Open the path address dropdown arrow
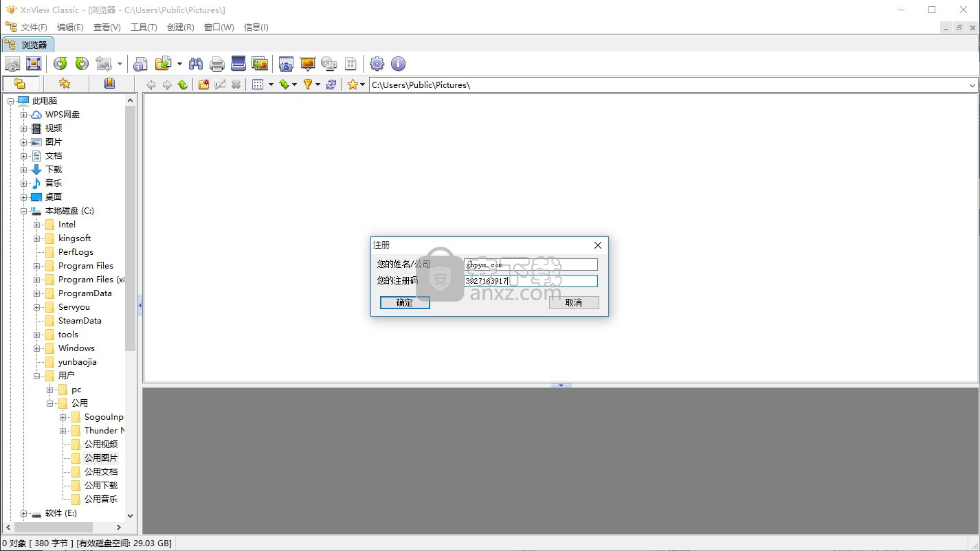980x551 pixels. 972,85
